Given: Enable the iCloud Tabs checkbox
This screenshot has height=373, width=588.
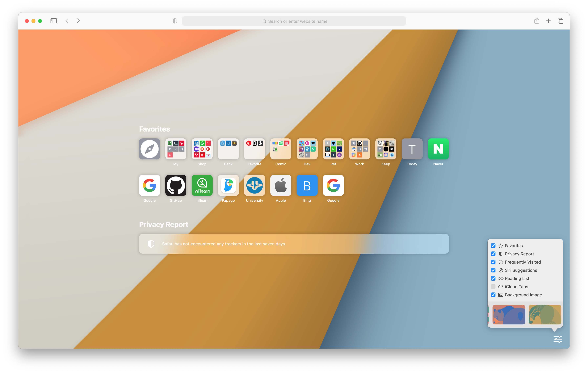Looking at the screenshot, I should (x=493, y=287).
